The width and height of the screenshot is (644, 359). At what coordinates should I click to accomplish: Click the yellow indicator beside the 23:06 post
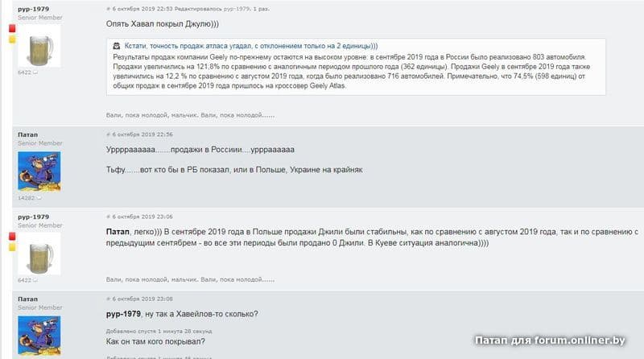pos(12,247)
